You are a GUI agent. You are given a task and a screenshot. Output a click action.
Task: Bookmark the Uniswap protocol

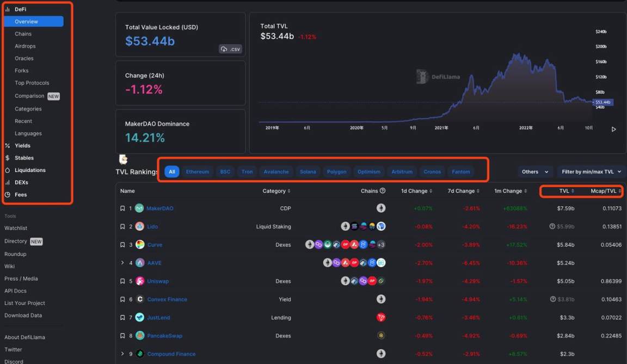pos(122,281)
